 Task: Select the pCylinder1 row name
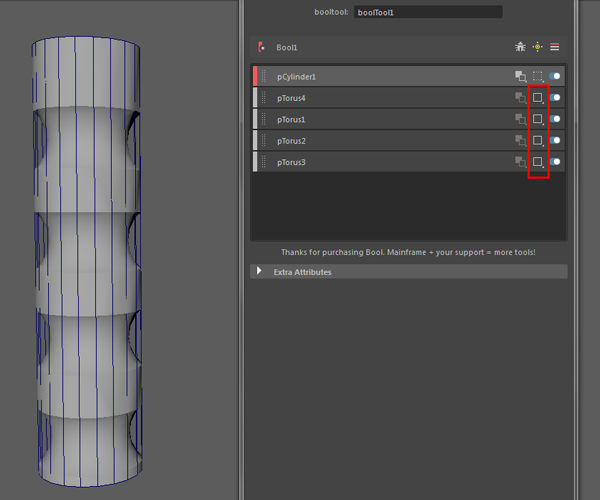(296, 77)
